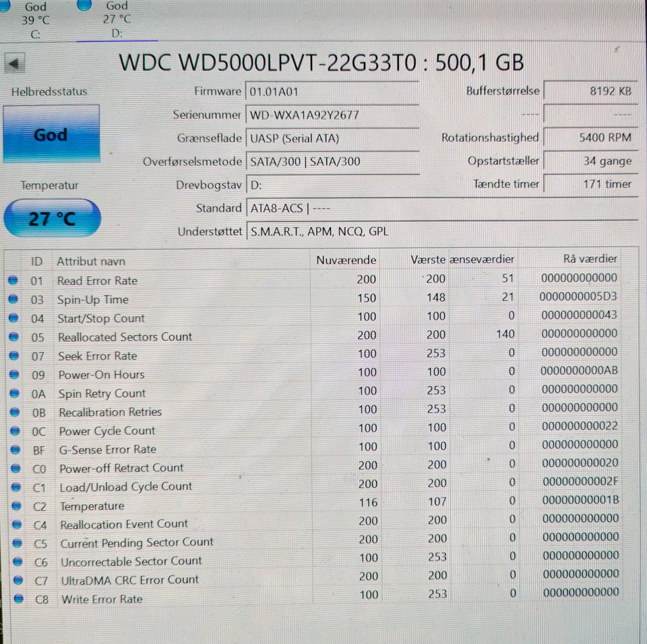Select the UltraDMA CRC Error Count name
Viewport: 647px width, 644px height.
[x=130, y=580]
